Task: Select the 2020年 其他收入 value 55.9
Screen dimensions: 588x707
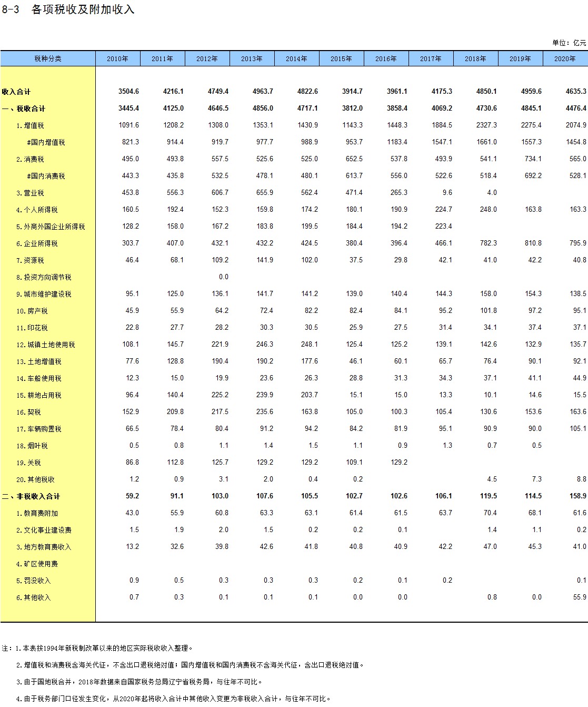Action: [x=579, y=597]
